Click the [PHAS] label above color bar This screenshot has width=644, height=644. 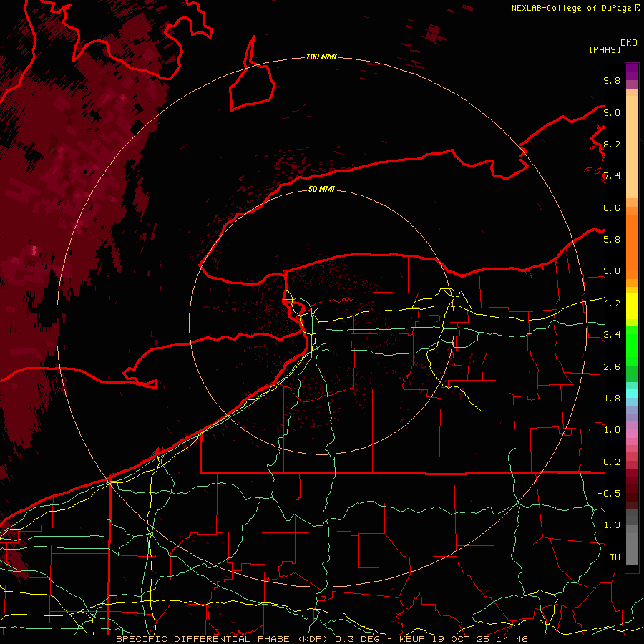click(x=605, y=49)
